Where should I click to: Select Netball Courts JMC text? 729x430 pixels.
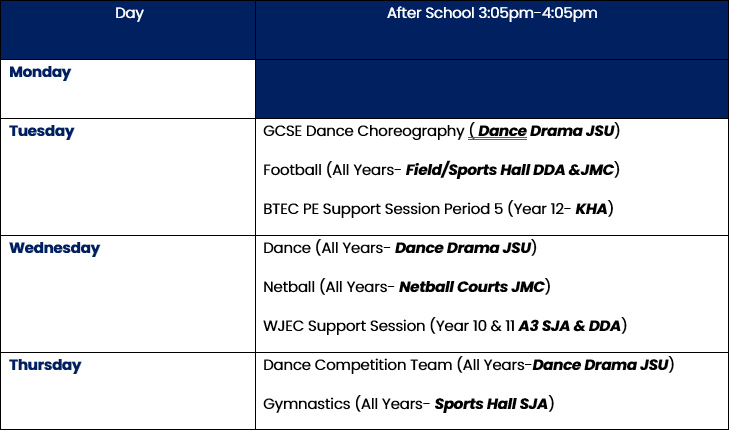point(471,287)
